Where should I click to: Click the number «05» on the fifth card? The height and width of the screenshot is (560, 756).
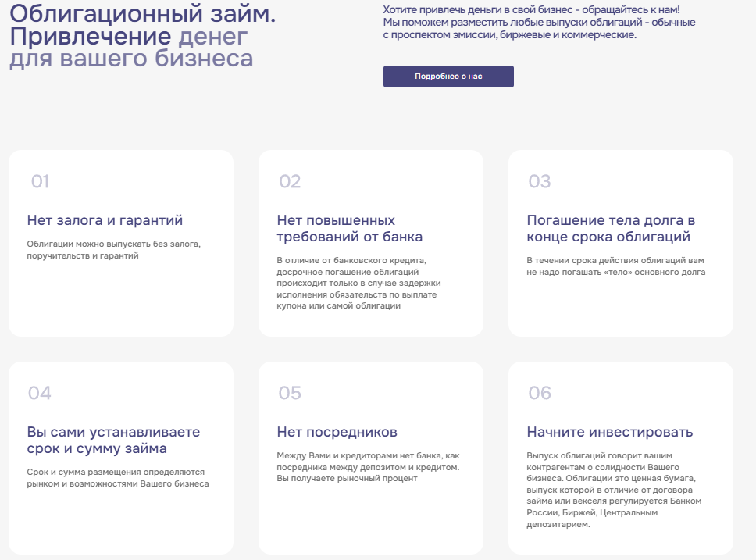(288, 391)
